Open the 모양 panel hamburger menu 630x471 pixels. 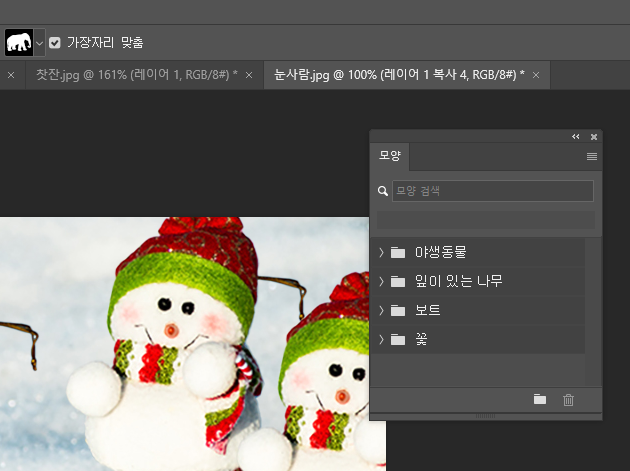point(592,156)
